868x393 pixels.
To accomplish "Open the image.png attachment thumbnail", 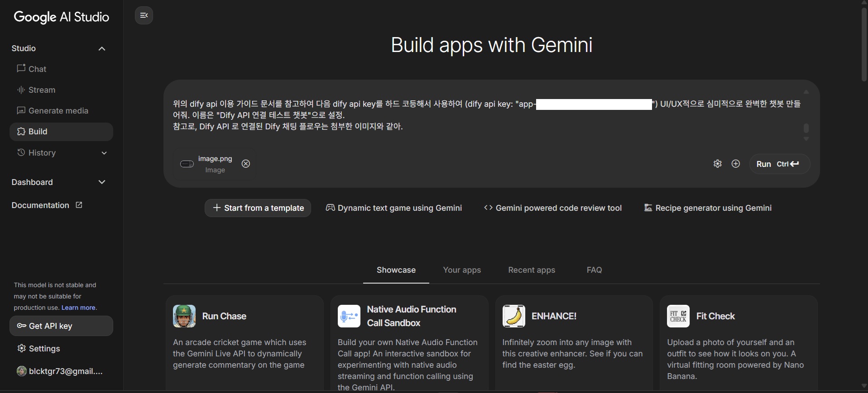I will (x=187, y=164).
